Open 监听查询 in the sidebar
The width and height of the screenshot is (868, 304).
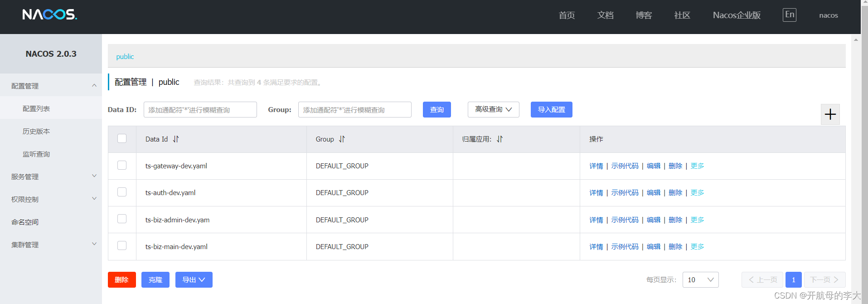[x=36, y=154]
